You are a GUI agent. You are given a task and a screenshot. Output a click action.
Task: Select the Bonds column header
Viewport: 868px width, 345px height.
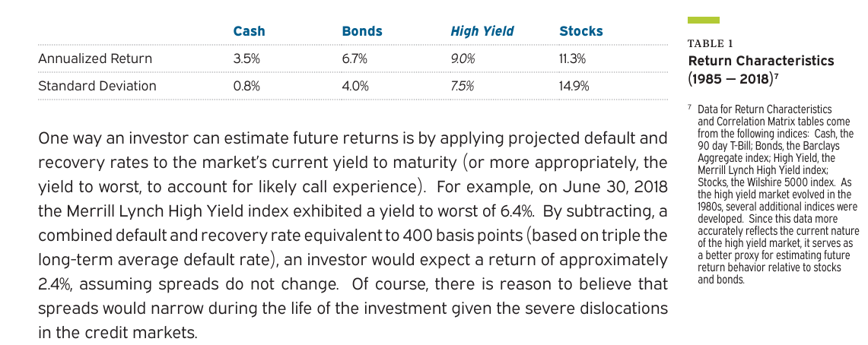tap(362, 31)
